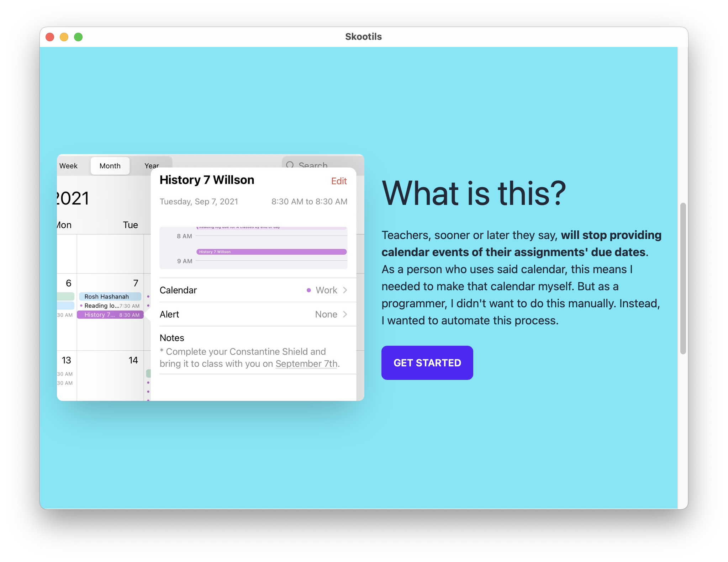Click the purple Work calendar dot
Image resolution: width=728 pixels, height=562 pixels.
pos(308,290)
